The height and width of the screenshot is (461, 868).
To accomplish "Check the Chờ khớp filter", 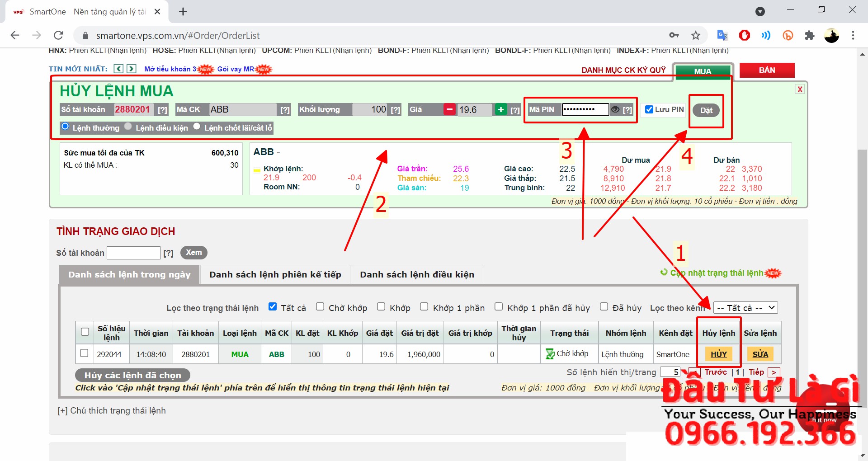I will coord(320,306).
